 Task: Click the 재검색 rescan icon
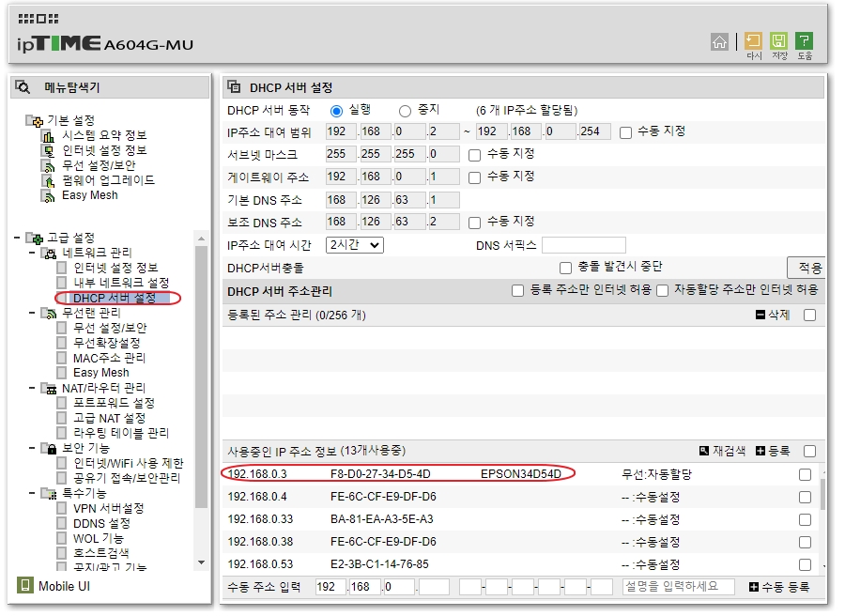tap(704, 451)
